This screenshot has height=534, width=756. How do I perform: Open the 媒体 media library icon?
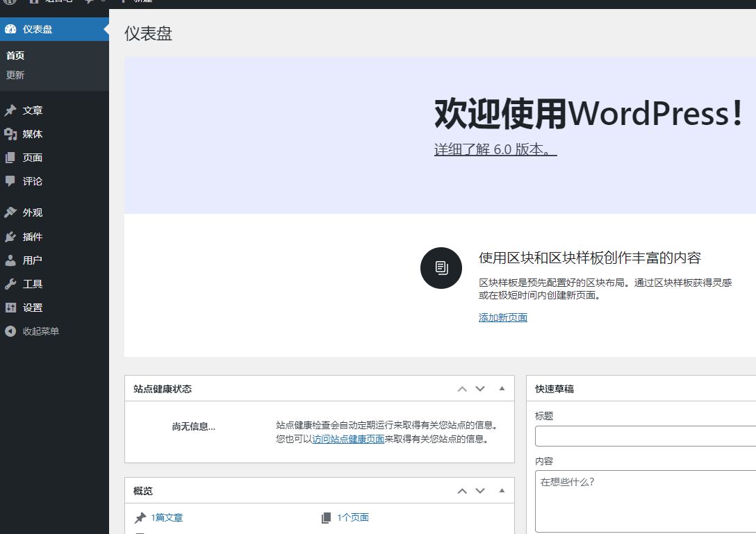click(x=10, y=134)
